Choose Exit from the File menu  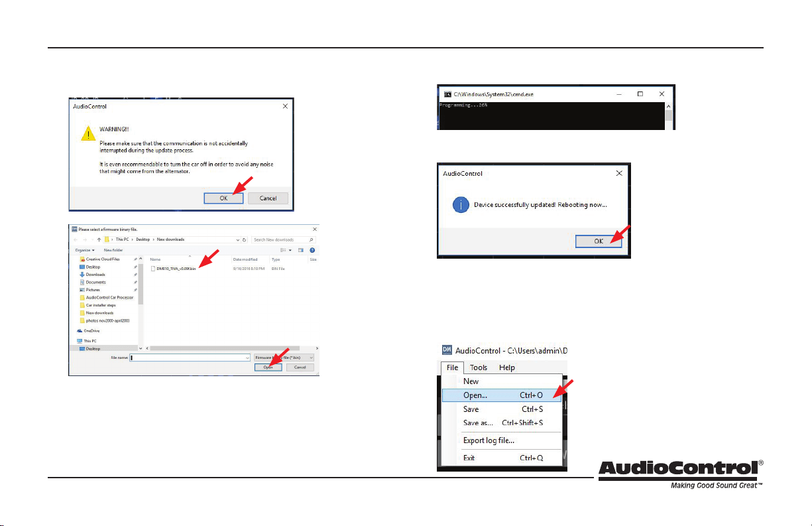[501, 458]
